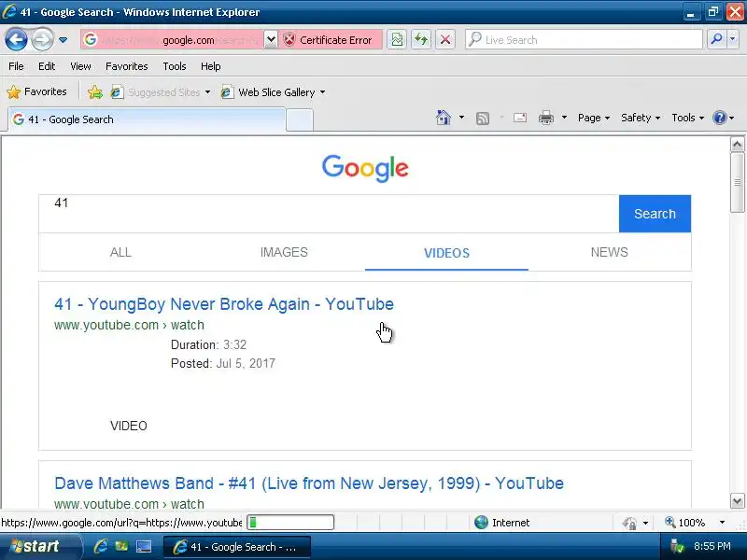This screenshot has height=560, width=747.
Task: Open Web Slice Gallery link
Action: tap(273, 91)
